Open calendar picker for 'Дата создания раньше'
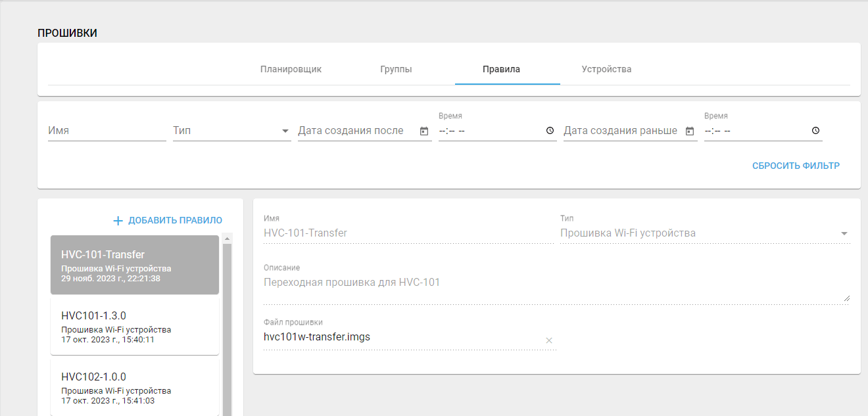 click(690, 131)
